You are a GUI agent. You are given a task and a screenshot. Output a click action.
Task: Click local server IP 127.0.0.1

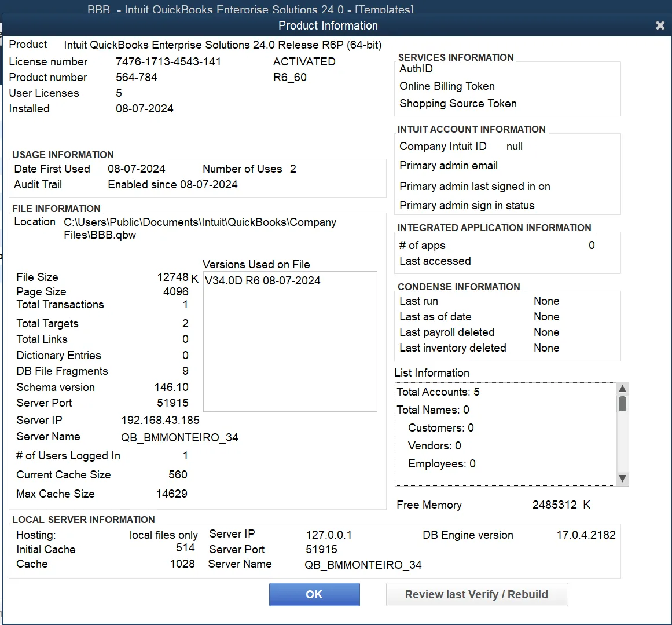tap(329, 535)
